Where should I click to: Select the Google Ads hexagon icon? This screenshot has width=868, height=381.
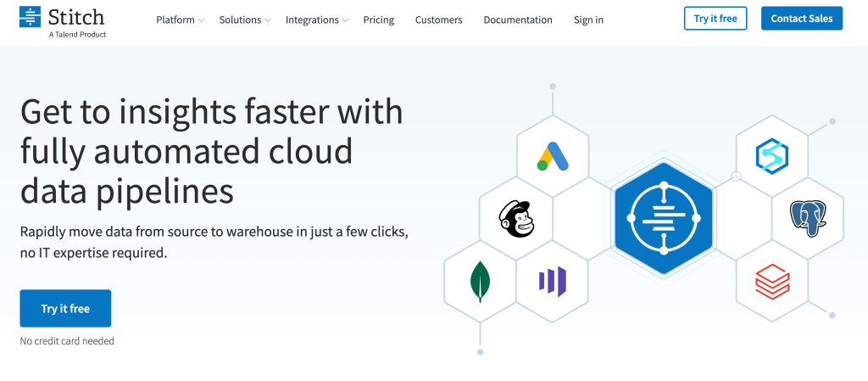click(x=553, y=156)
